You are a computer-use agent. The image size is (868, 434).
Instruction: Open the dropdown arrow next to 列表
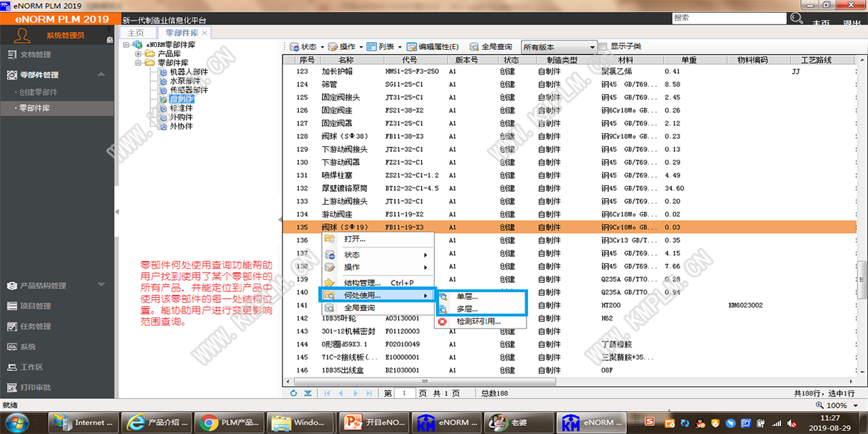(x=399, y=47)
